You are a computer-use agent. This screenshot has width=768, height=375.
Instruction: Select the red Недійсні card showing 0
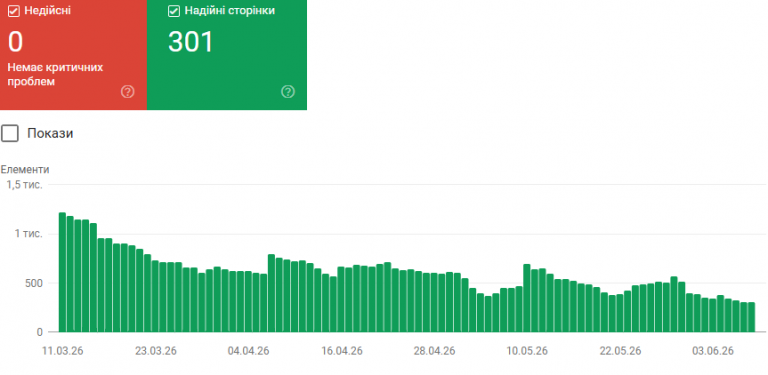click(x=73, y=55)
